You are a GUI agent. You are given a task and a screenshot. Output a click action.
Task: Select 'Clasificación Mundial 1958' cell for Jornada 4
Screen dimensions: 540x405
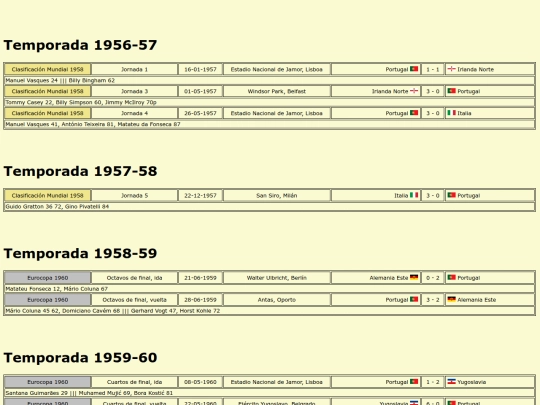coord(48,113)
